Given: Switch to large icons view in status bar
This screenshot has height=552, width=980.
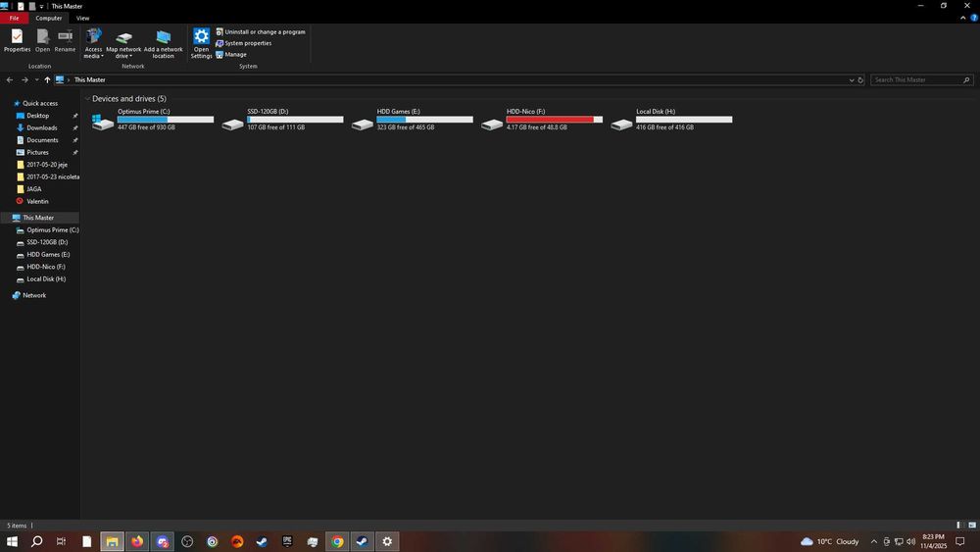Looking at the screenshot, I should [x=972, y=526].
